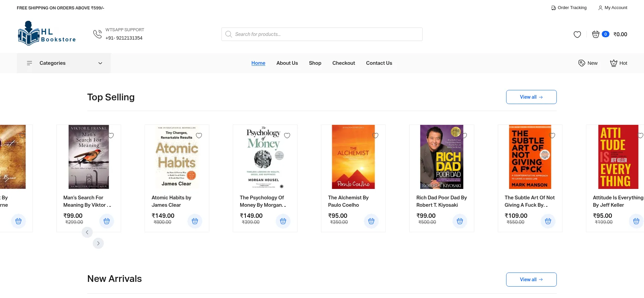Open Atomic Habits by James Clear title
The image size is (644, 298).
[x=171, y=201]
